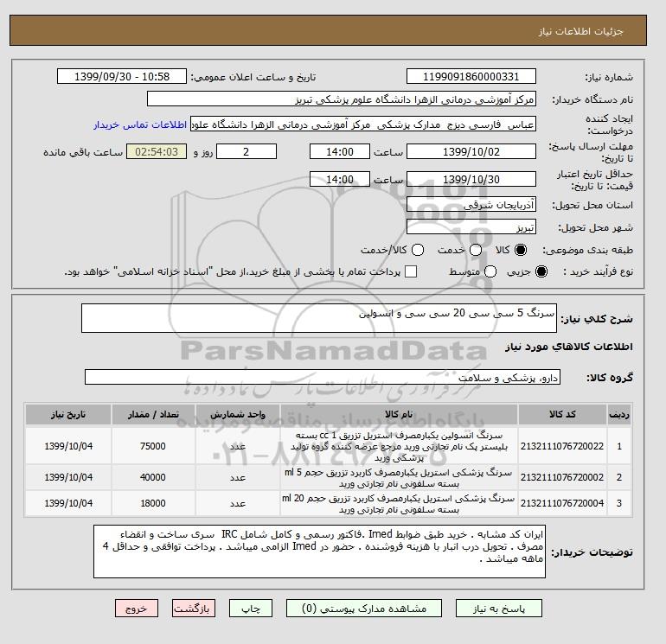Click item code 2132111076720004
The height and width of the screenshot is (644, 666).
[x=562, y=503]
